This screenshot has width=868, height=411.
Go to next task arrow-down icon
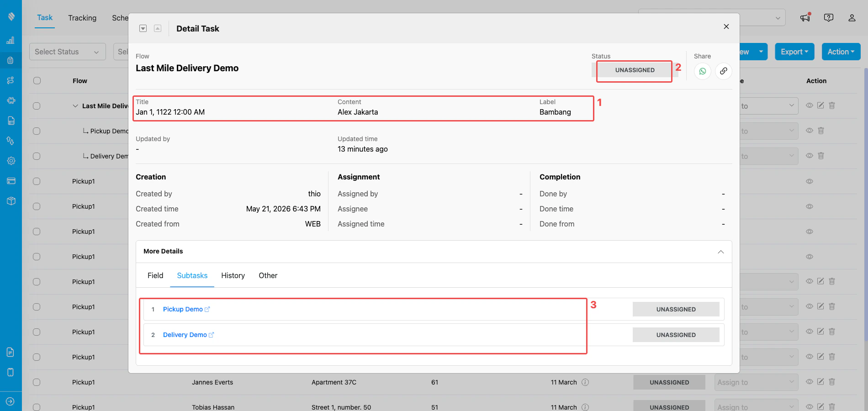coord(143,28)
